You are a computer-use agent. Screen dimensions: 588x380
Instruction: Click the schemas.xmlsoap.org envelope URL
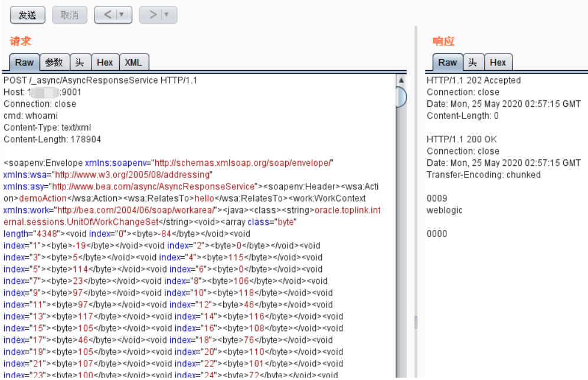point(243,163)
